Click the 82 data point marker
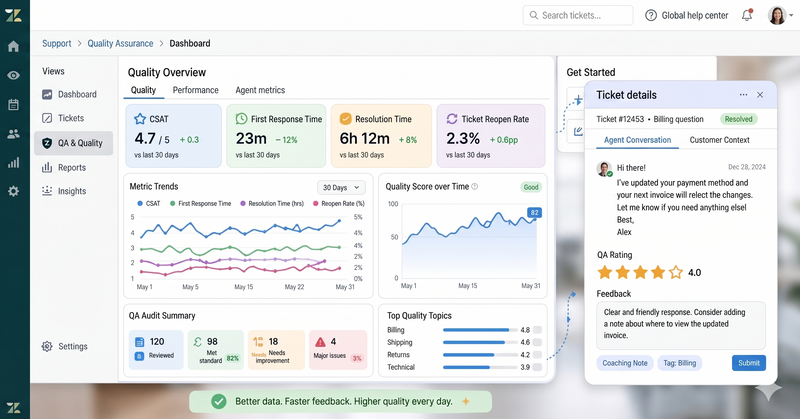 click(x=534, y=213)
